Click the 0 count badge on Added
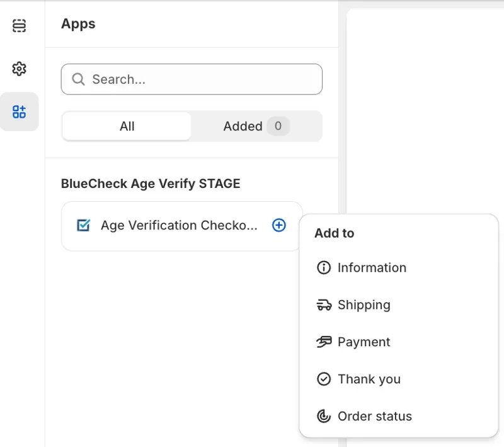This screenshot has width=504, height=447. tap(278, 125)
